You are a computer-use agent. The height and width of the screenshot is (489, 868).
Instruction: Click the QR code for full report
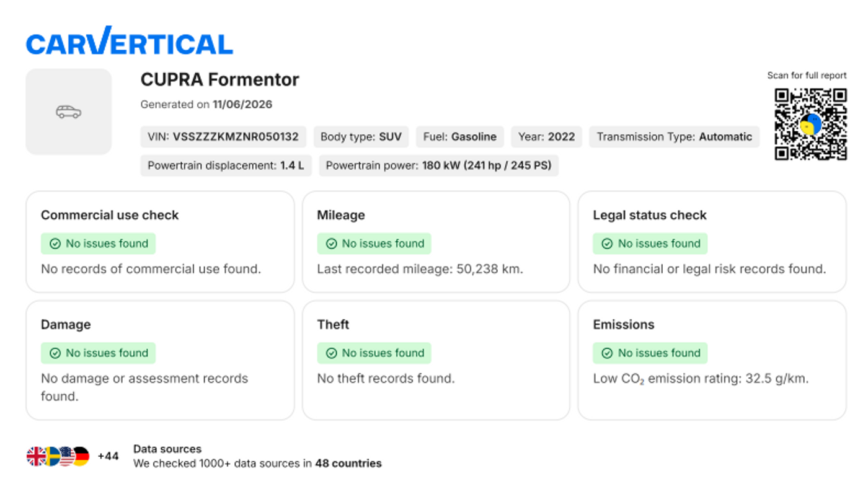pyautogui.click(x=810, y=125)
